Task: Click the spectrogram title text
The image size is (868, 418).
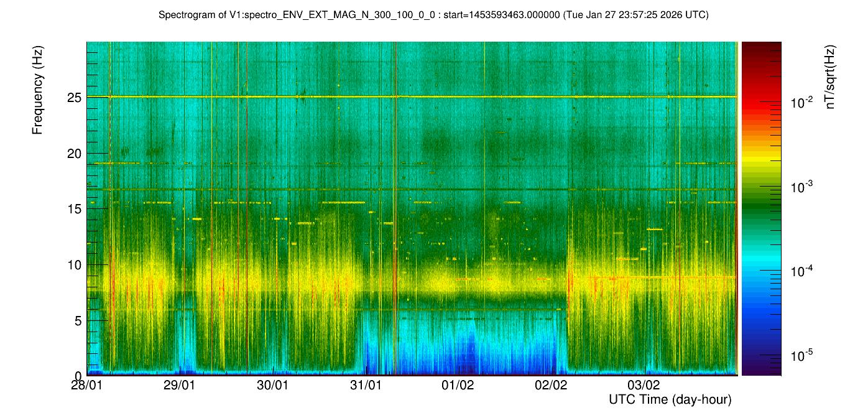Action: (x=433, y=15)
